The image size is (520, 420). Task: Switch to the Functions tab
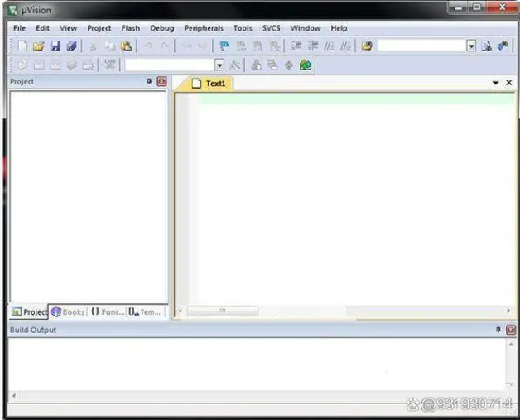click(x=107, y=312)
